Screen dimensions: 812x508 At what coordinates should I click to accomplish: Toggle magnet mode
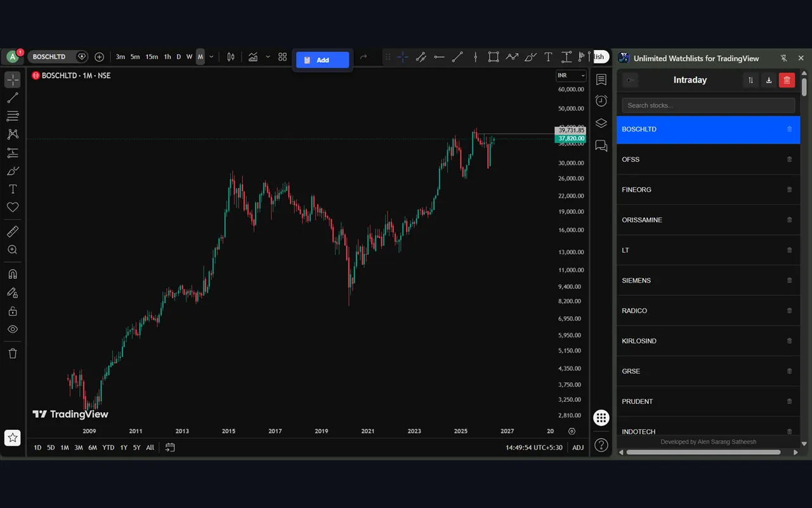[13, 274]
